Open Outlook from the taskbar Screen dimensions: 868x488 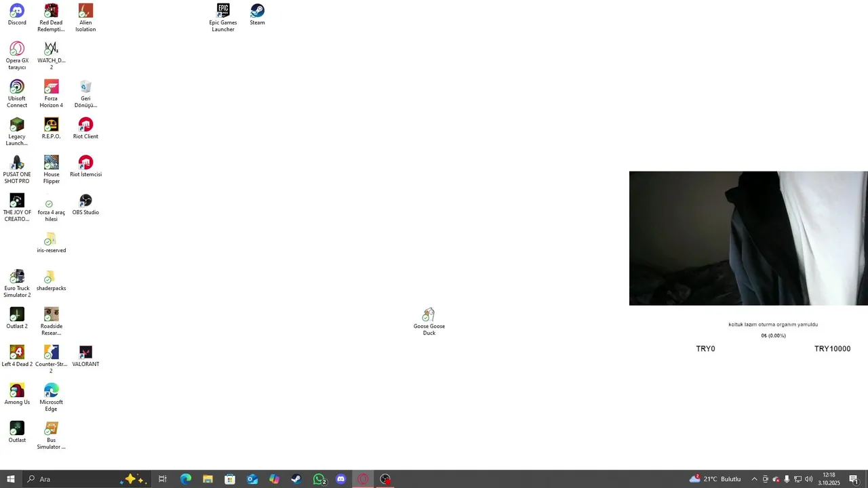[252, 479]
